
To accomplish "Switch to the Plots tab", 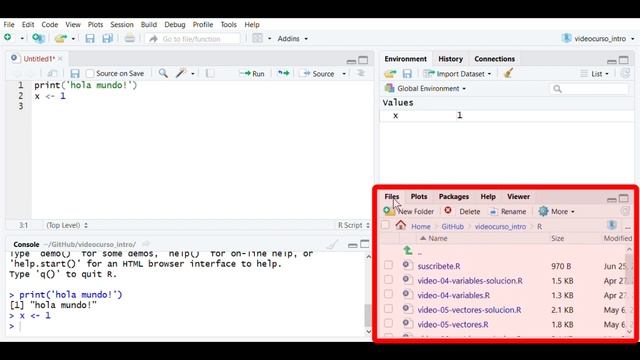I will click(419, 197).
